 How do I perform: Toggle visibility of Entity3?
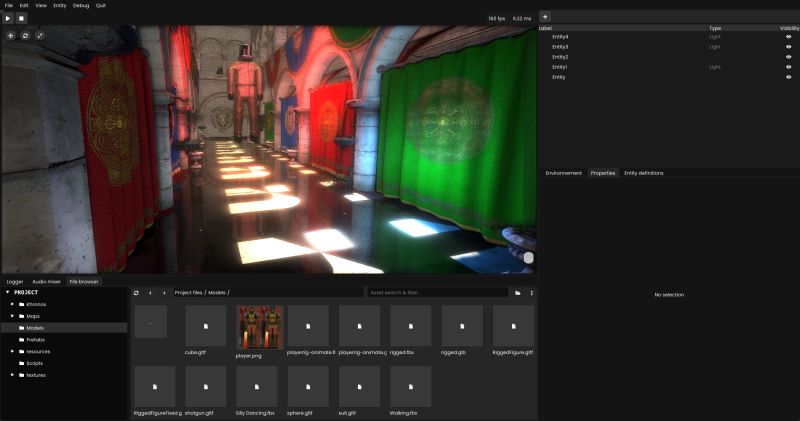[788, 47]
